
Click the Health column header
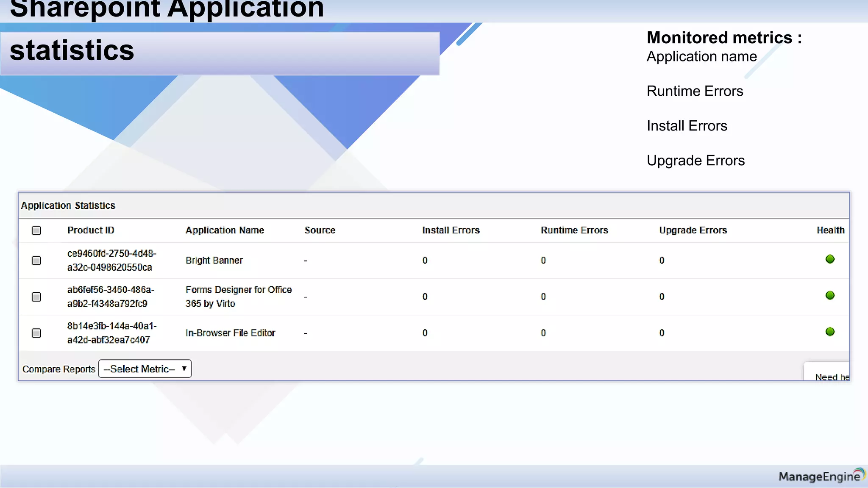click(831, 230)
